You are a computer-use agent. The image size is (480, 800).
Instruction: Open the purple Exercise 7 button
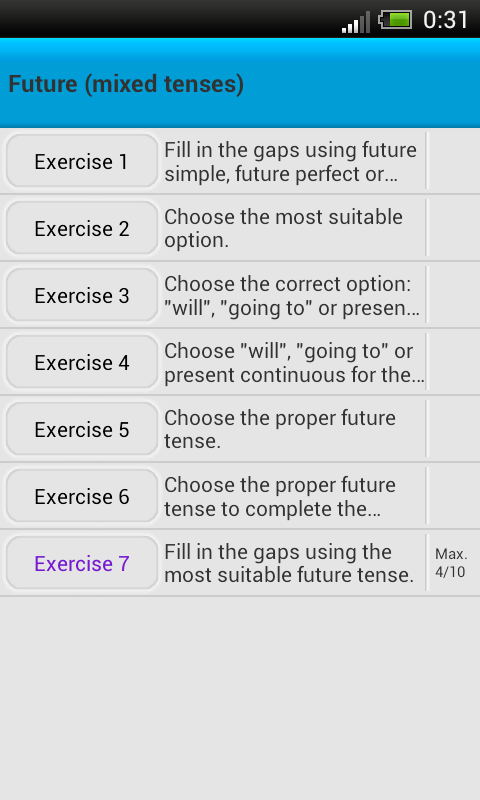[x=82, y=563]
